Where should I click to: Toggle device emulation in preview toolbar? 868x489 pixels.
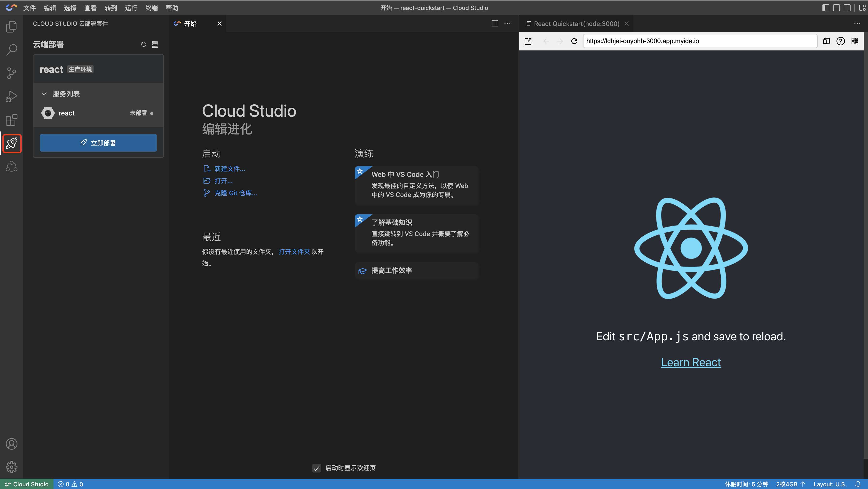pos(826,41)
